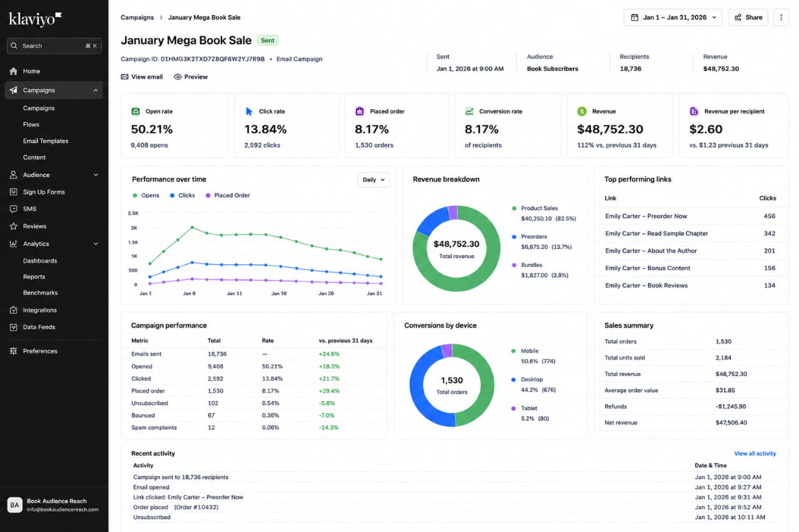Click the Reviews star icon
The width and height of the screenshot is (799, 532).
13,226
